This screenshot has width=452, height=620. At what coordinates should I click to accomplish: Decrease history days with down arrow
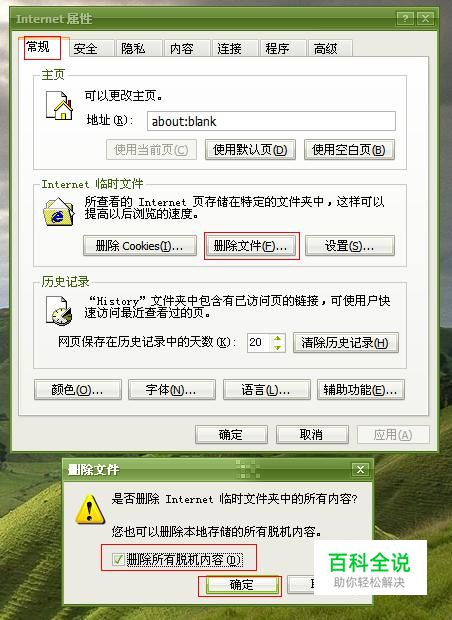(x=278, y=347)
